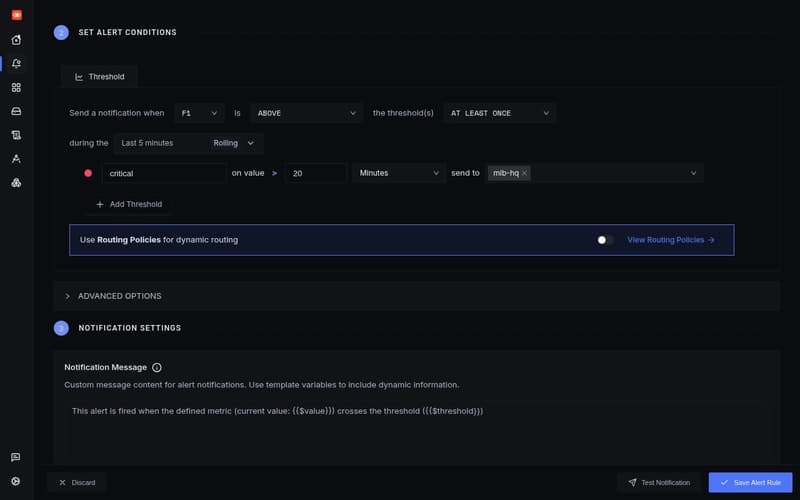Click the NOTIFICATION SETTINGS heading

click(130, 328)
